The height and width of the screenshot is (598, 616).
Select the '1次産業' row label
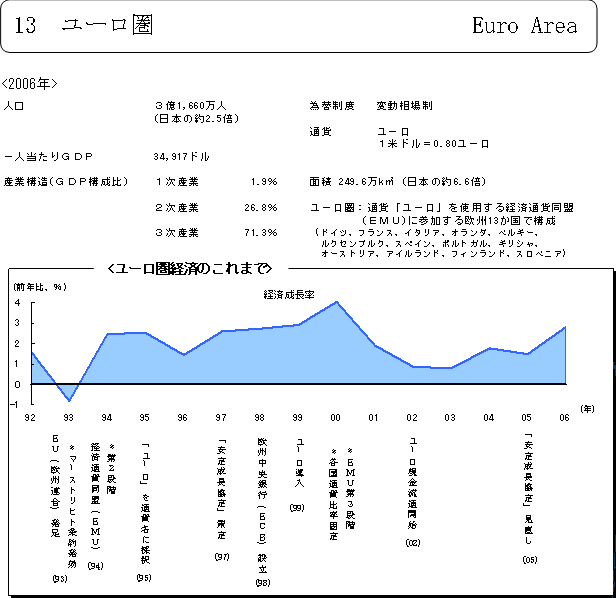click(177, 182)
